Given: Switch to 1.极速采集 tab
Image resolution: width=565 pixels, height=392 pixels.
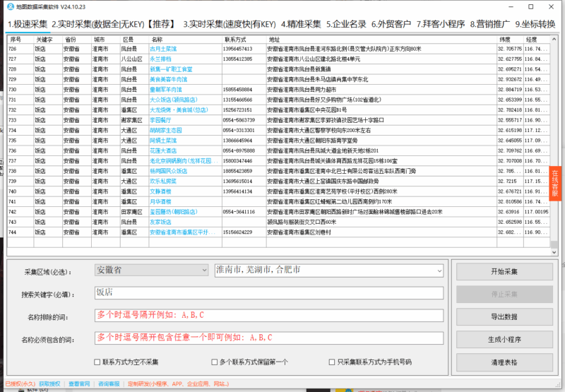Looking at the screenshot, I should coord(28,24).
